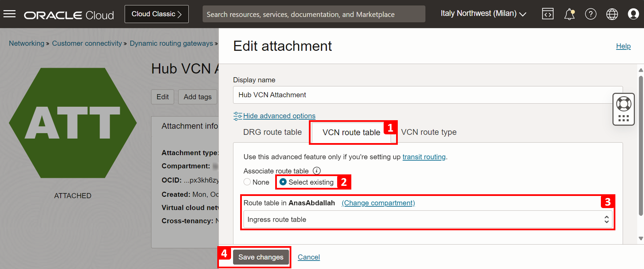This screenshot has width=644, height=269.
Task: Open the Cloud Shell developer tools icon
Action: pyautogui.click(x=548, y=14)
